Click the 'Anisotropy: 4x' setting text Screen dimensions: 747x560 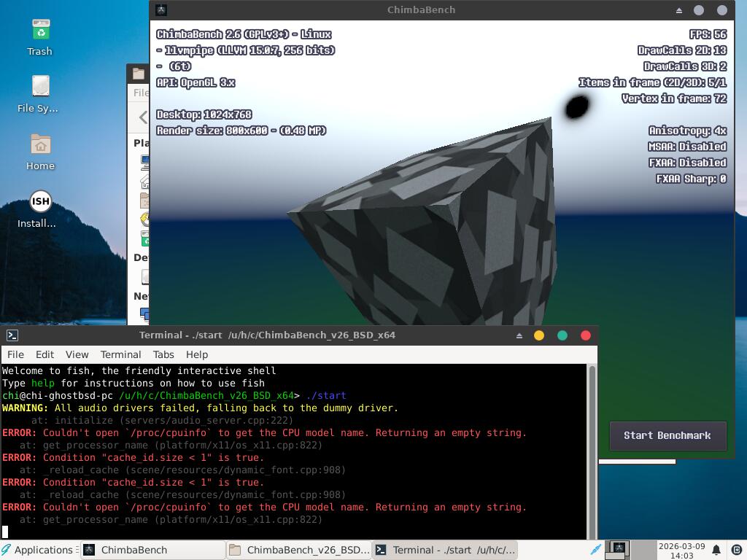(688, 131)
